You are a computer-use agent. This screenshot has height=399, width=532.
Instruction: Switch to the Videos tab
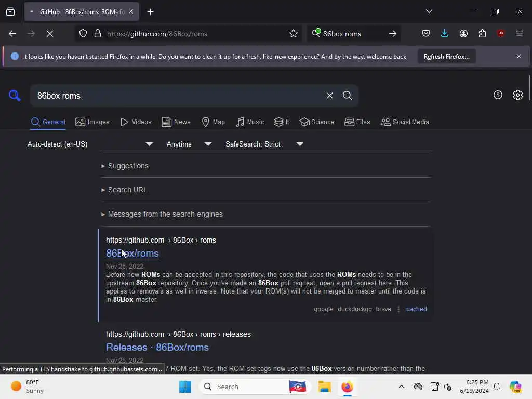click(136, 122)
